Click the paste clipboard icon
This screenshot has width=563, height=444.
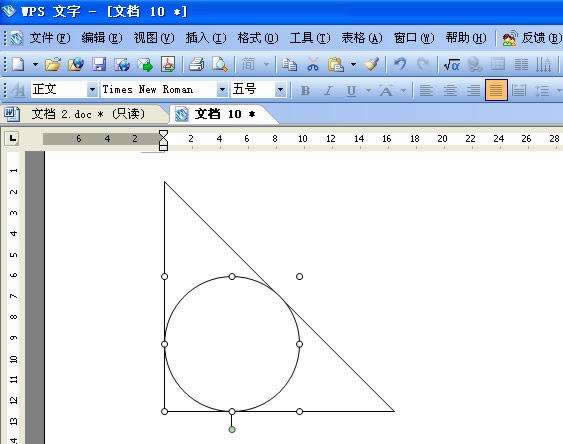click(x=336, y=65)
